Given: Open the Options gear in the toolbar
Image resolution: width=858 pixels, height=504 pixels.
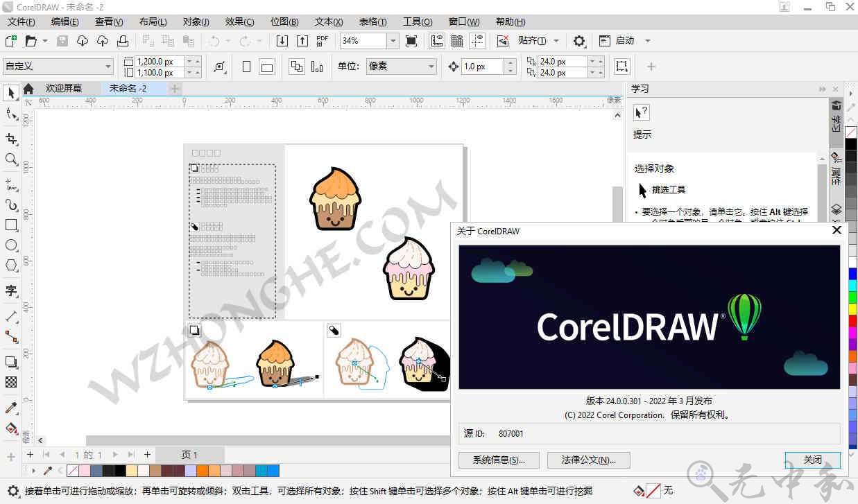Looking at the screenshot, I should tap(578, 40).
